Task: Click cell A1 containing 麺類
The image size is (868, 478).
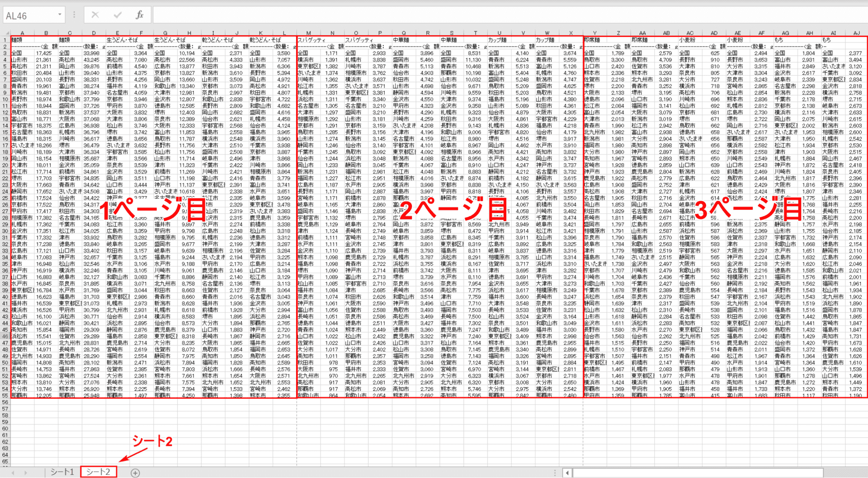Action: coord(22,40)
